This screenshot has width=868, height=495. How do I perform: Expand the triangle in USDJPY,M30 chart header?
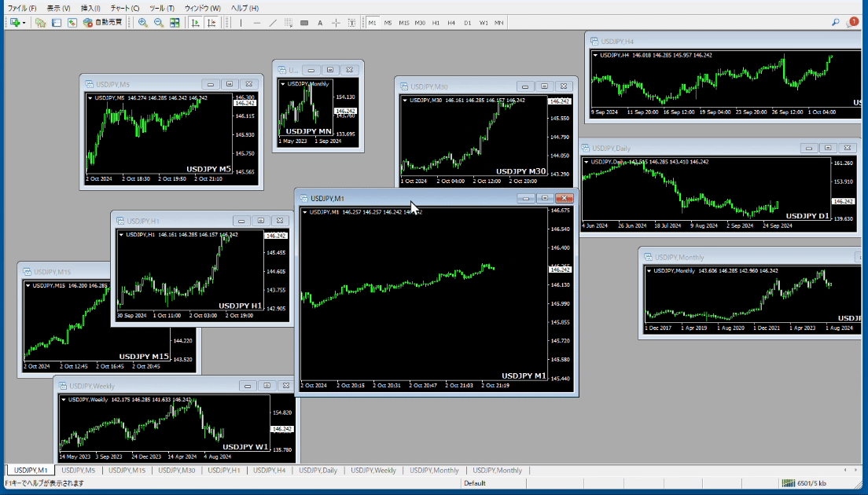pos(405,101)
